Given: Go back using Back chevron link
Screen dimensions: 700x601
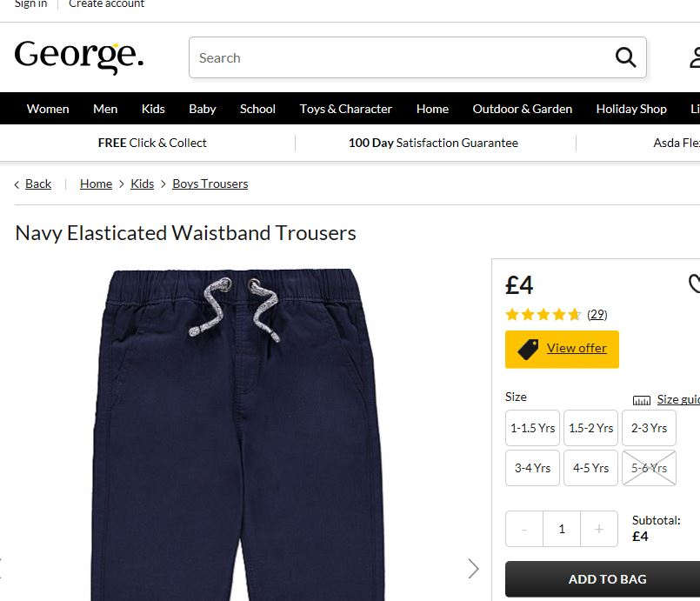Looking at the screenshot, I should (33, 184).
